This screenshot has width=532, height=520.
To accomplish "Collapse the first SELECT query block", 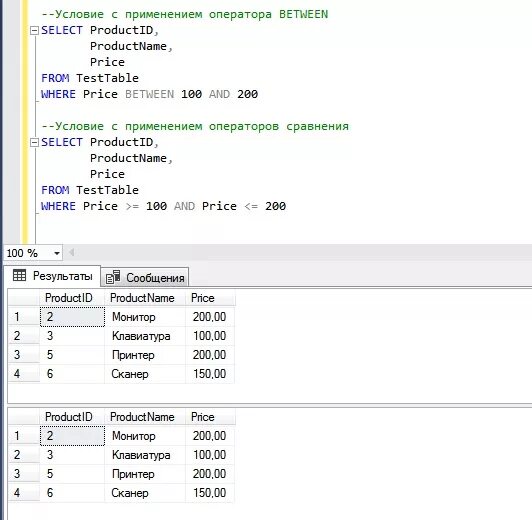I will point(34,31).
